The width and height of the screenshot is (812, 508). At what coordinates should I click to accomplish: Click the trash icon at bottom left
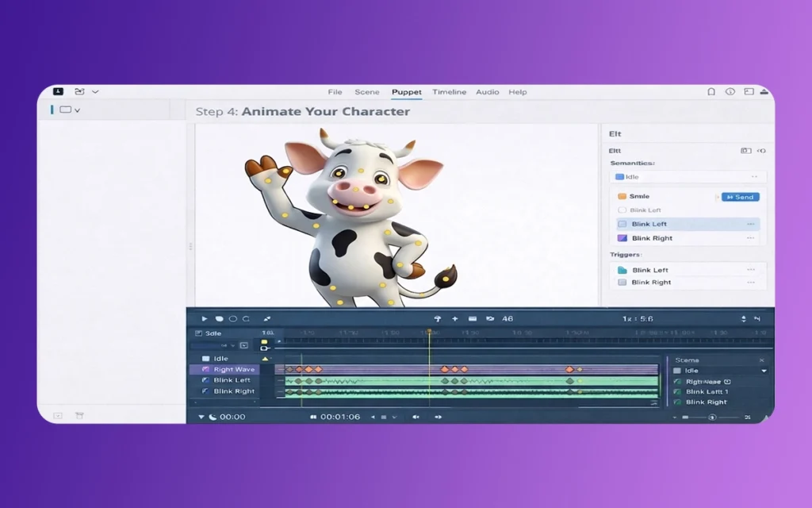(x=79, y=415)
